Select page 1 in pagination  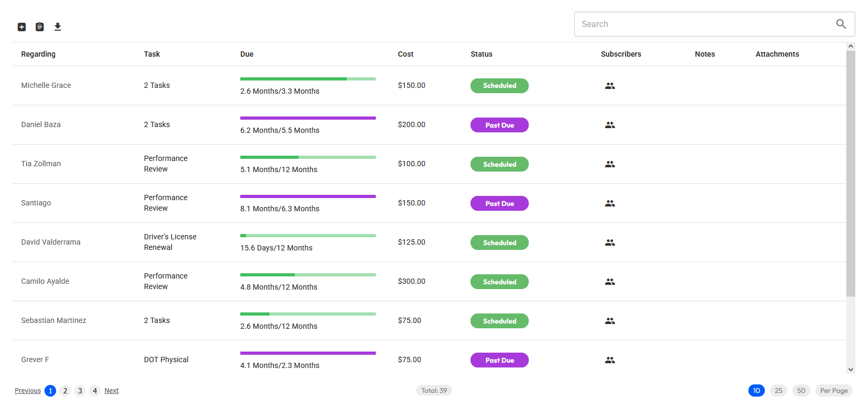point(50,391)
